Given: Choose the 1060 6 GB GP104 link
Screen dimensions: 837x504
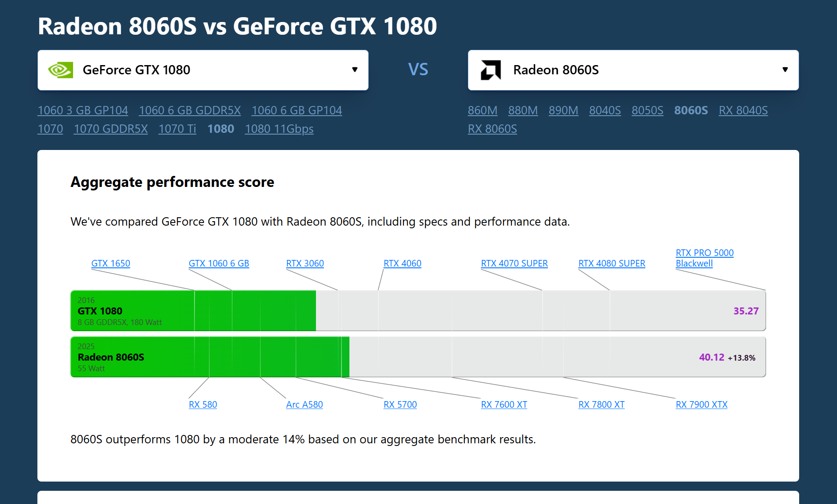Looking at the screenshot, I should pyautogui.click(x=297, y=110).
